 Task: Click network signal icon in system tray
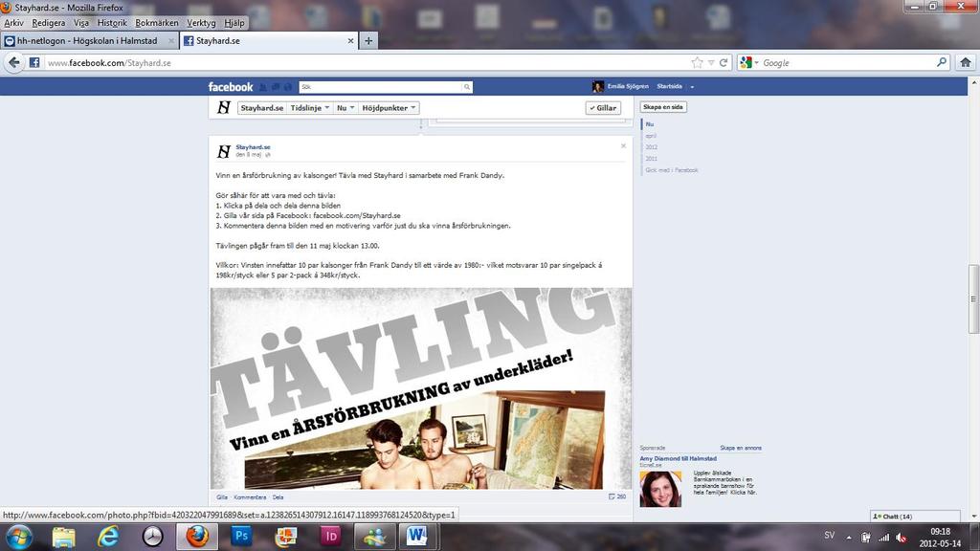coord(883,538)
